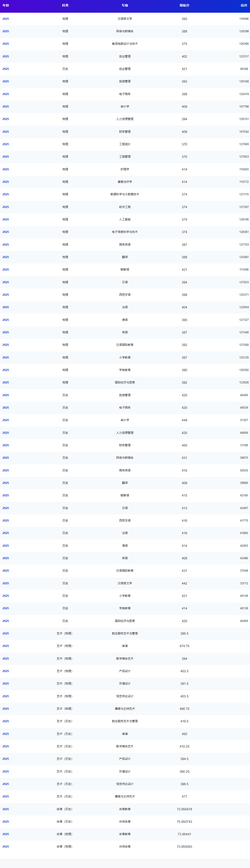Click the 科类 column header
This screenshot has width=250, height=868.
point(65,5)
